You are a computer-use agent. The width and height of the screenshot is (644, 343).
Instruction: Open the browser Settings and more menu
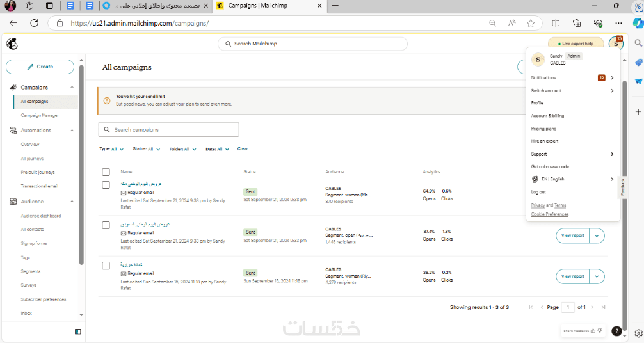(x=618, y=24)
